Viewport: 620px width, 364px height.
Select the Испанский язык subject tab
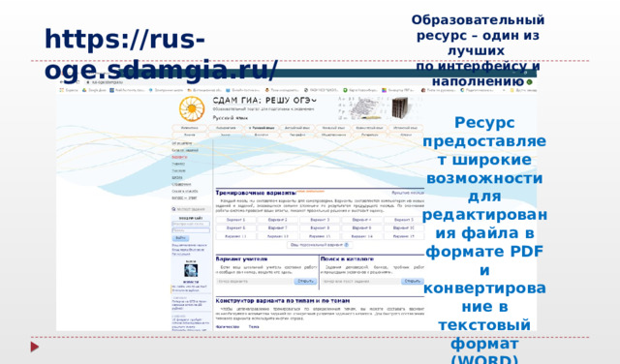coord(405,128)
